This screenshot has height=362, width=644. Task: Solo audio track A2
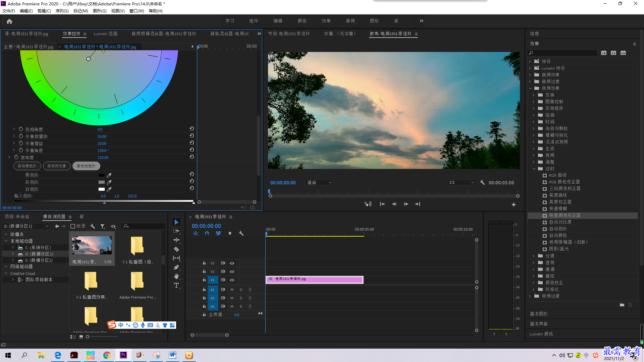tap(241, 298)
